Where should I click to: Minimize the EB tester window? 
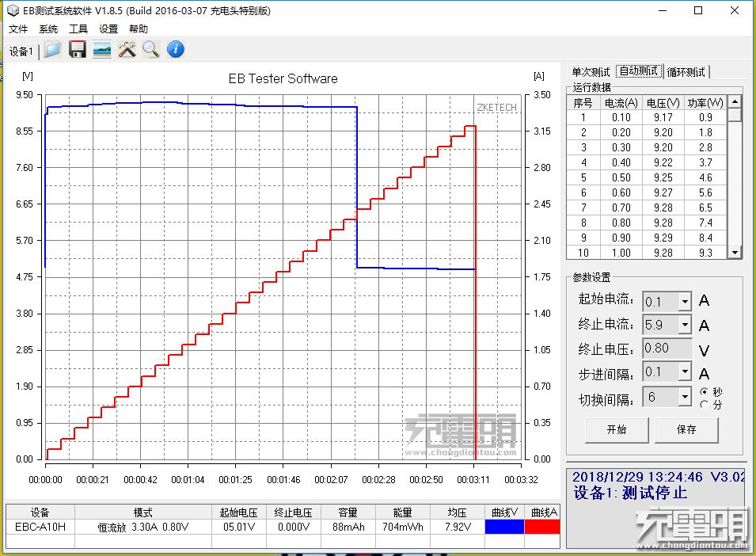663,10
